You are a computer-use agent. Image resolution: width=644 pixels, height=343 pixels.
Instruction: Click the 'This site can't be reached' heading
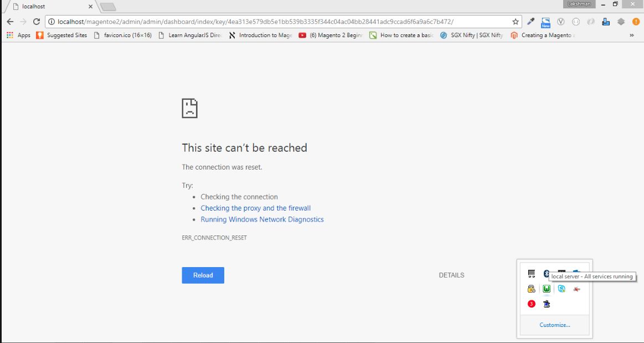click(x=244, y=148)
